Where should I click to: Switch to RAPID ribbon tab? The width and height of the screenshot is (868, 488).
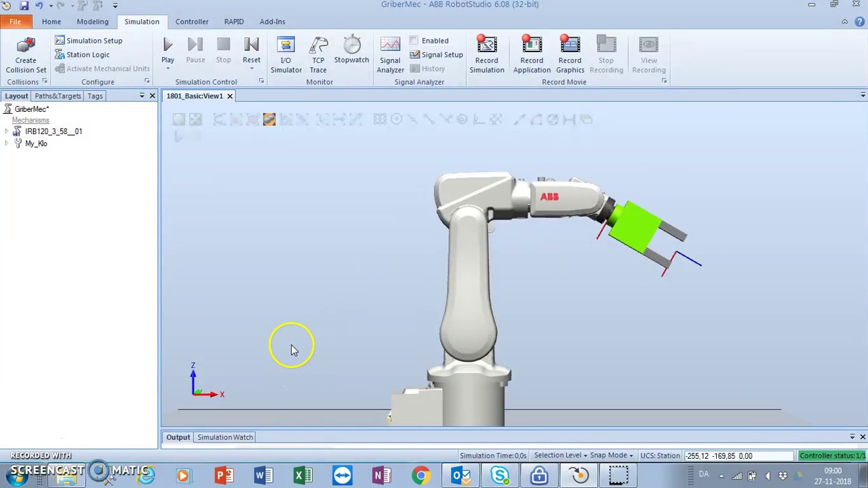pos(234,22)
